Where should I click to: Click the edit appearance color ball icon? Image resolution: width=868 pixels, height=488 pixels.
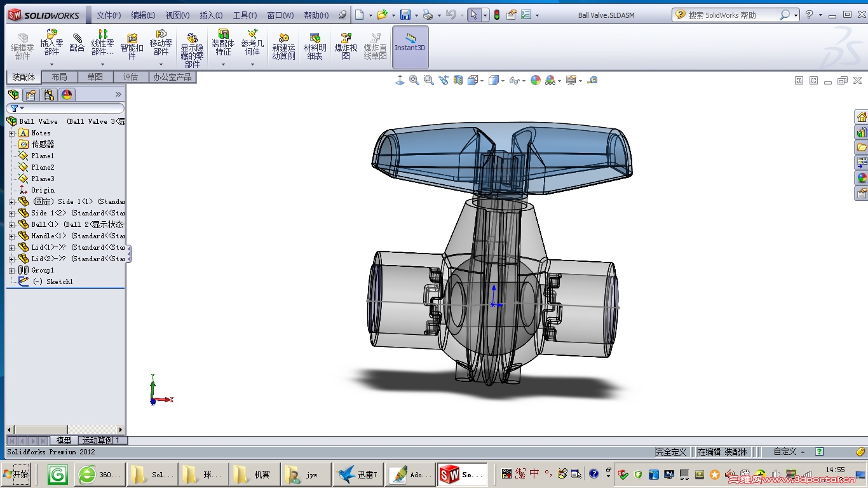click(536, 80)
